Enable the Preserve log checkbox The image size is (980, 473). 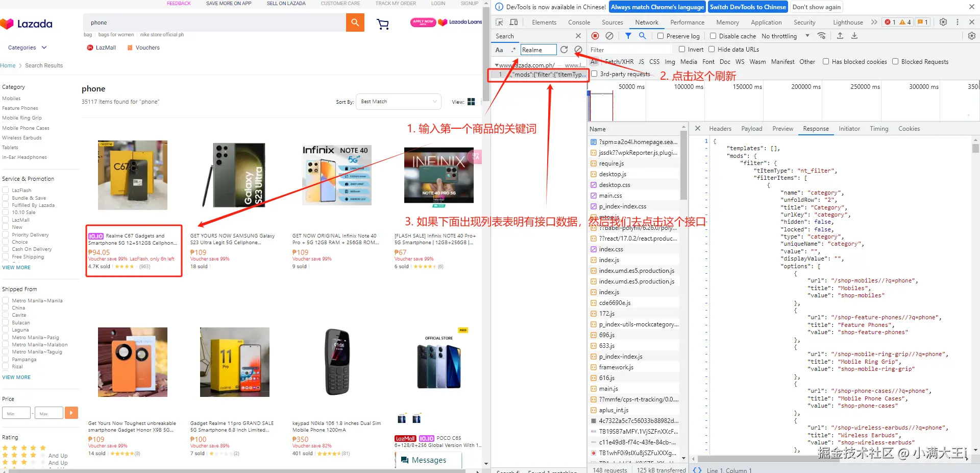660,36
